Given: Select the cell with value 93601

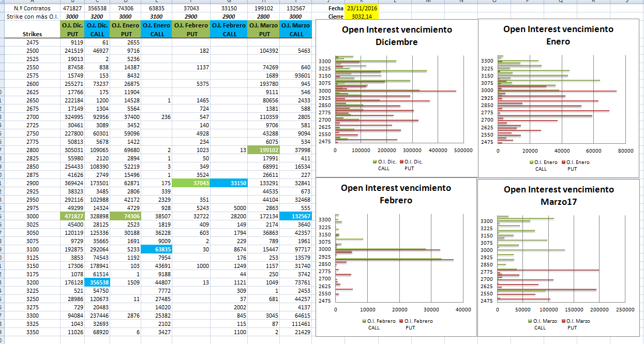Looking at the screenshot, I should [296, 76].
